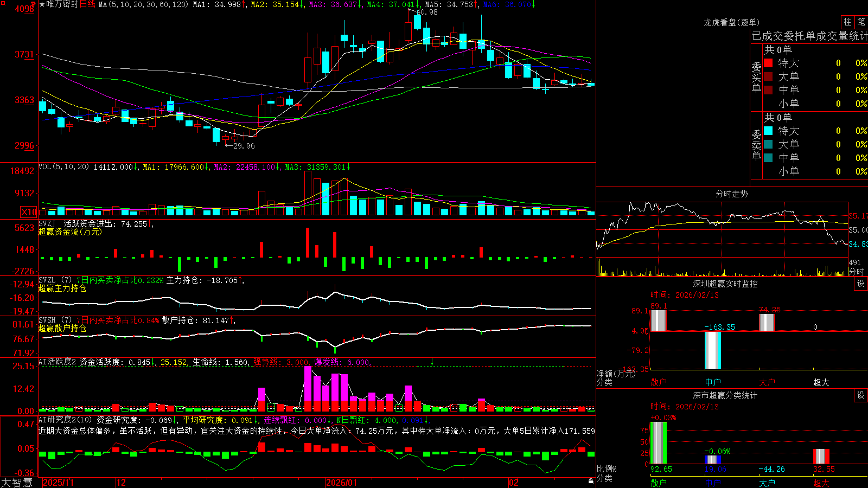This screenshot has height=488, width=868.
Task: Click the 散户 bar in 深圳超赢实时监控 chart
Action: pyautogui.click(x=658, y=320)
